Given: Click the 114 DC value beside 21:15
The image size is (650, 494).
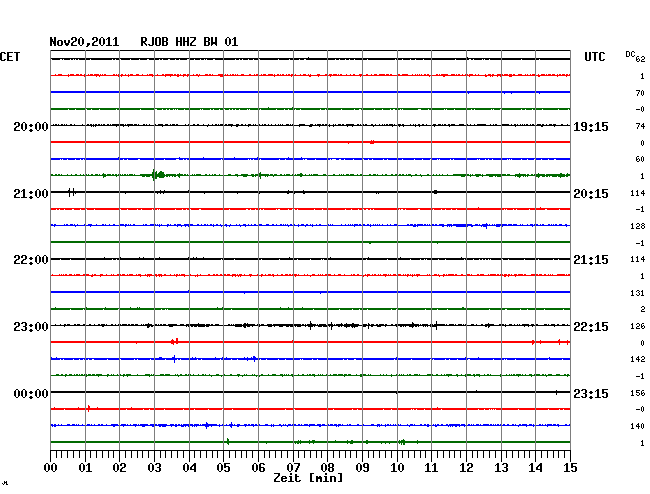Looking at the screenshot, I should tap(638, 259).
